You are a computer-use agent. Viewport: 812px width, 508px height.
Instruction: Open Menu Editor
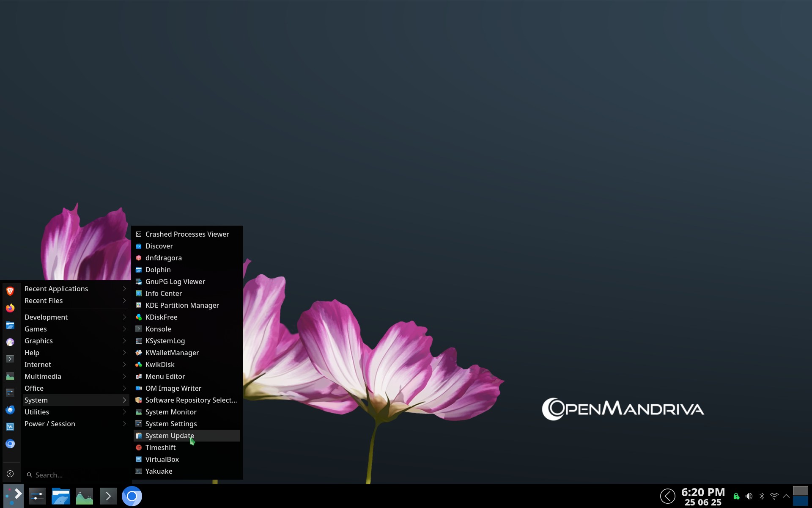(x=187, y=376)
